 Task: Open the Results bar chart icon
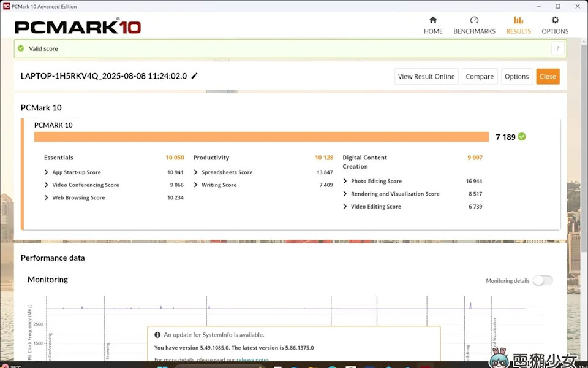[518, 20]
